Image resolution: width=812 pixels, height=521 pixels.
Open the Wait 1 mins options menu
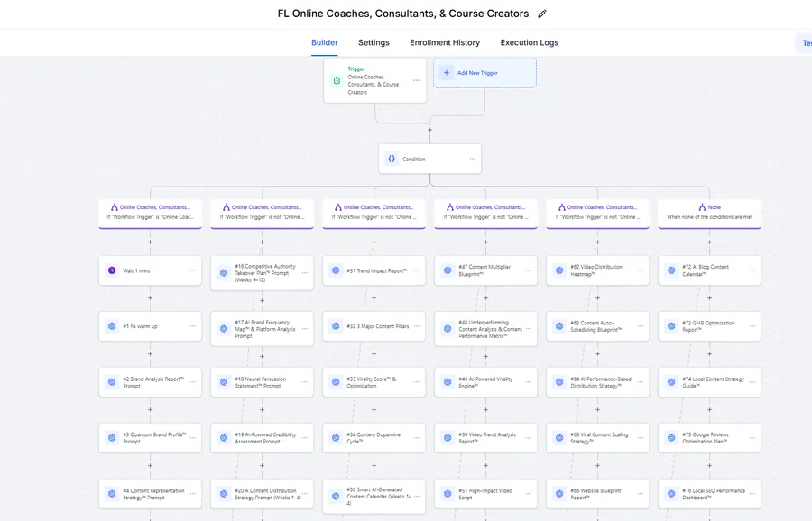(x=193, y=270)
